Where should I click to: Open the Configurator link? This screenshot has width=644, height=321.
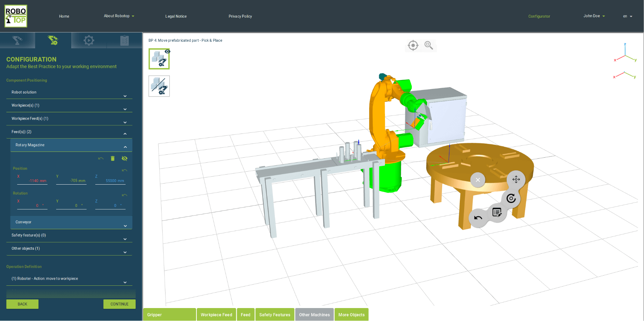click(x=539, y=16)
